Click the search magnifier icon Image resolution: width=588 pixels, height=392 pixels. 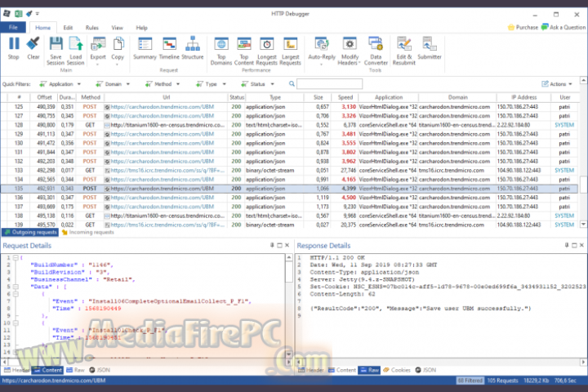(292, 83)
